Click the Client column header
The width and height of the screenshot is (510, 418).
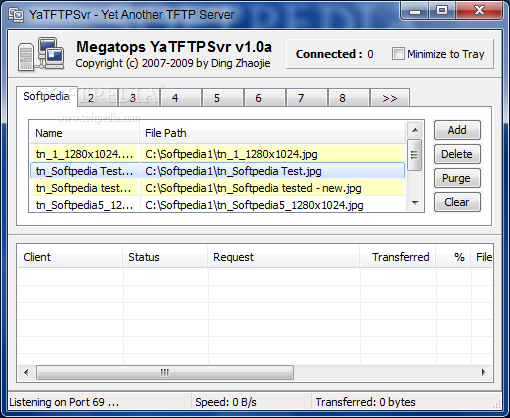[x=70, y=257]
